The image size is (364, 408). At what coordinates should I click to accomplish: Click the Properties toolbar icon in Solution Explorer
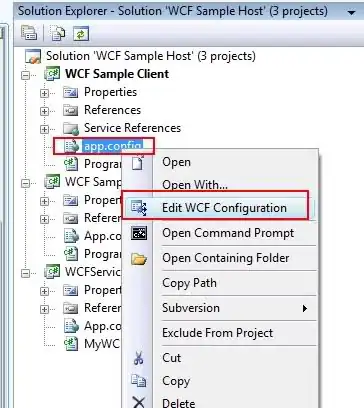click(x=29, y=33)
